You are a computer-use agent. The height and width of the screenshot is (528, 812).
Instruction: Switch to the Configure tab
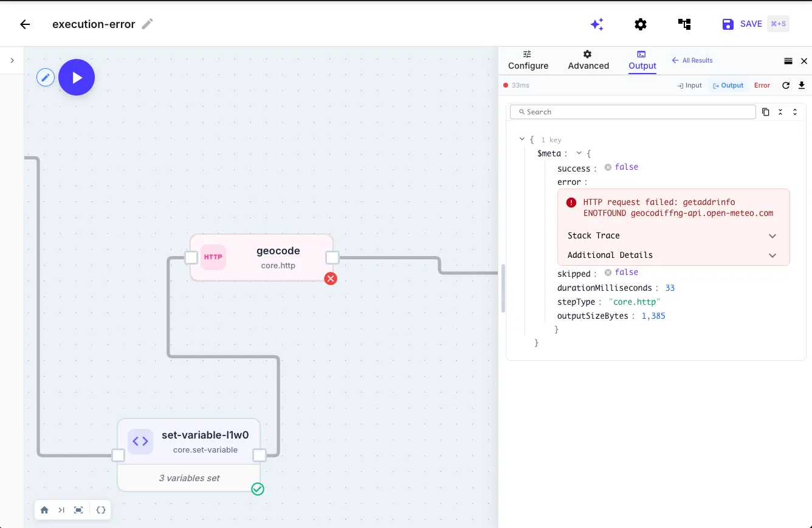pyautogui.click(x=528, y=60)
